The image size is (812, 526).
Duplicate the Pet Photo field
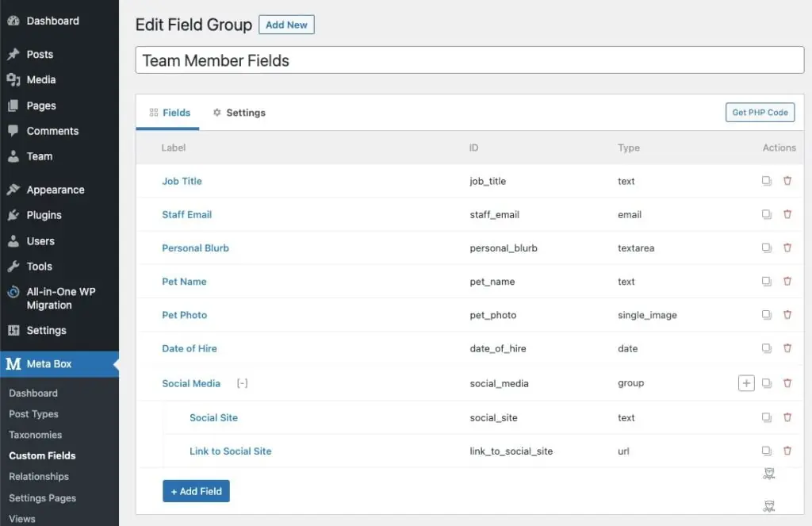coord(767,314)
